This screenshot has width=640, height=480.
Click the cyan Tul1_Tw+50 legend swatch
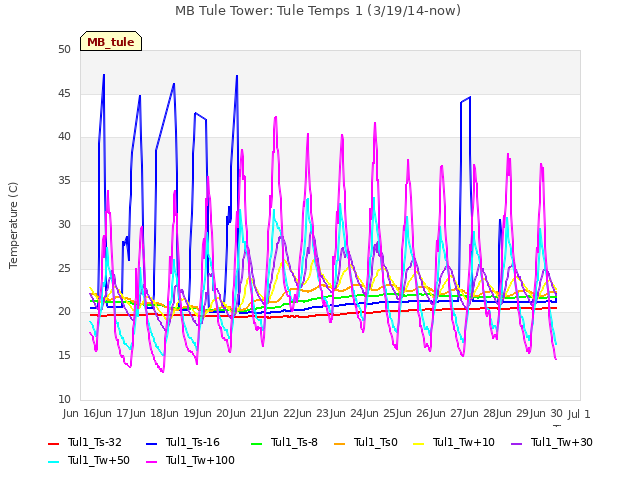tap(53, 461)
